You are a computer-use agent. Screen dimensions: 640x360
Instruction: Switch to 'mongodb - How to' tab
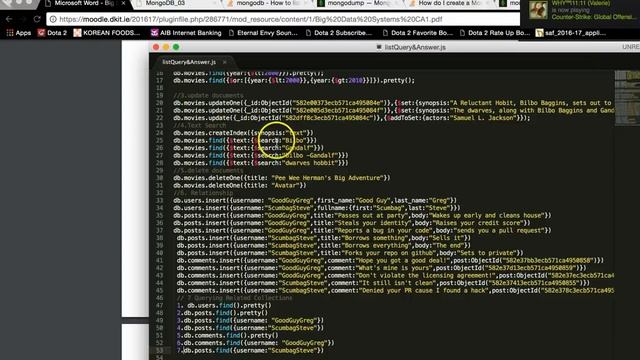[x=264, y=4]
